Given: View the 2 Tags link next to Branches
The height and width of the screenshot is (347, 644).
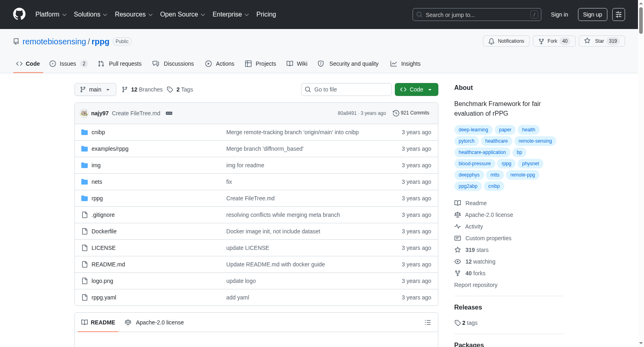Looking at the screenshot, I should pyautogui.click(x=180, y=89).
